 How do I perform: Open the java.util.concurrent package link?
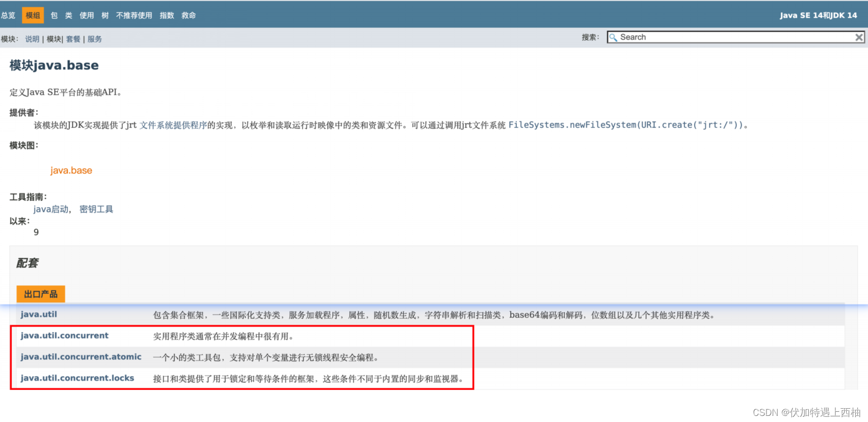click(x=64, y=335)
